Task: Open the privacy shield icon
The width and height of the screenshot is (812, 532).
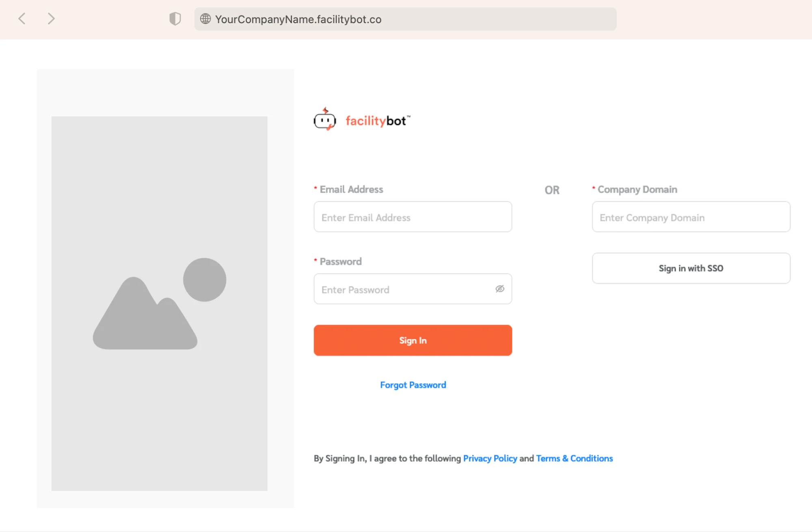Action: [175, 19]
